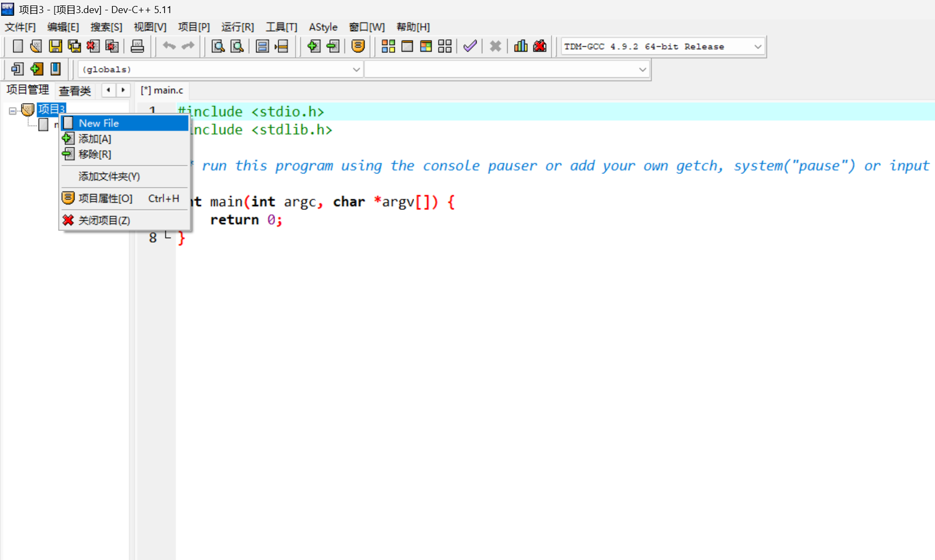
Task: Open Find using the first magnifier icon
Action: (218, 46)
